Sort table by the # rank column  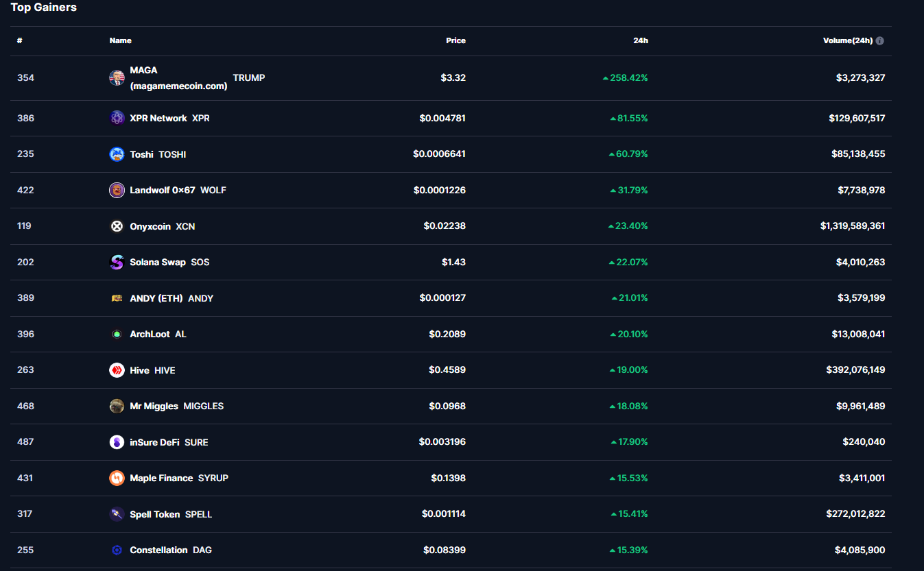point(20,40)
